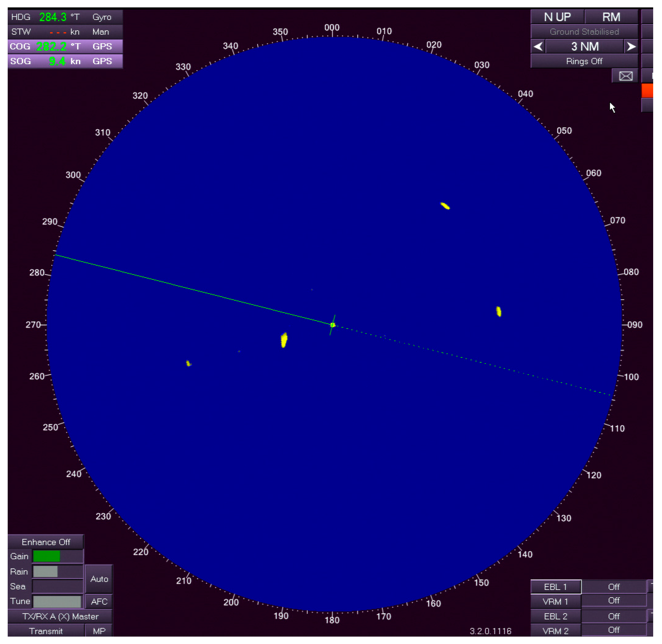Click the red alarm indicator
Screen dimensions: 662x644
647,91
